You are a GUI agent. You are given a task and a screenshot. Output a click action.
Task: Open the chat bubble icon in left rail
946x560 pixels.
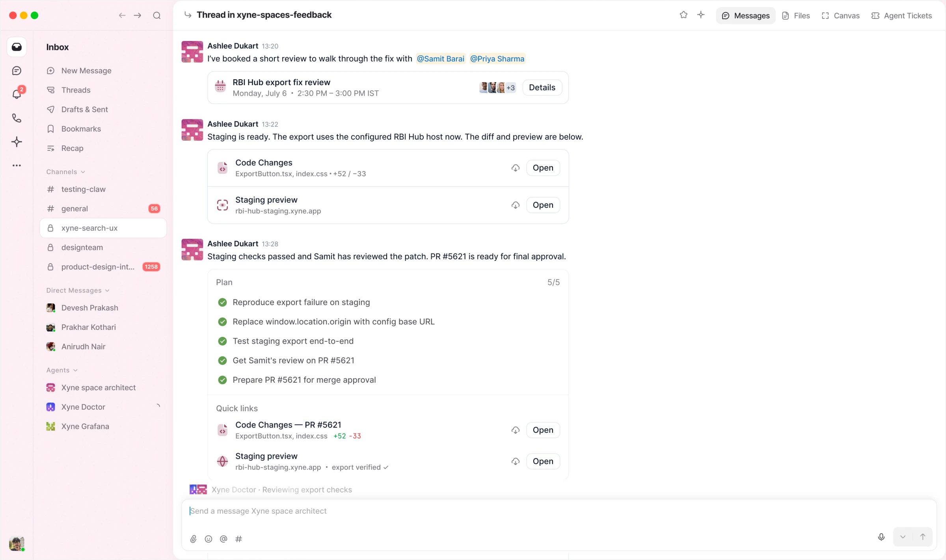[x=17, y=71]
